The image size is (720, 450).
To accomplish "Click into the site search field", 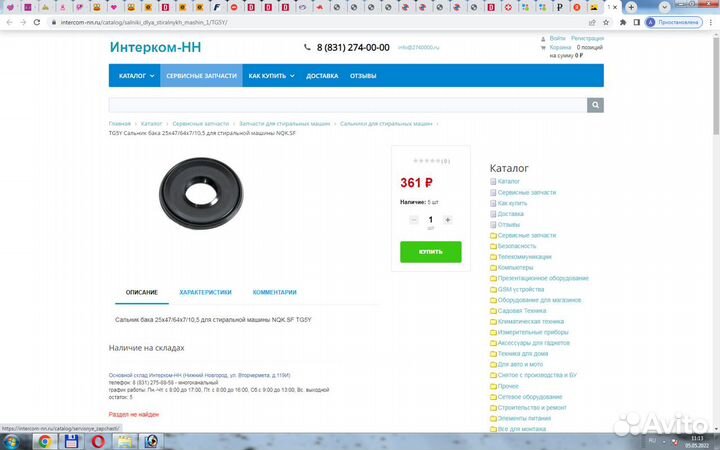I will pos(348,105).
